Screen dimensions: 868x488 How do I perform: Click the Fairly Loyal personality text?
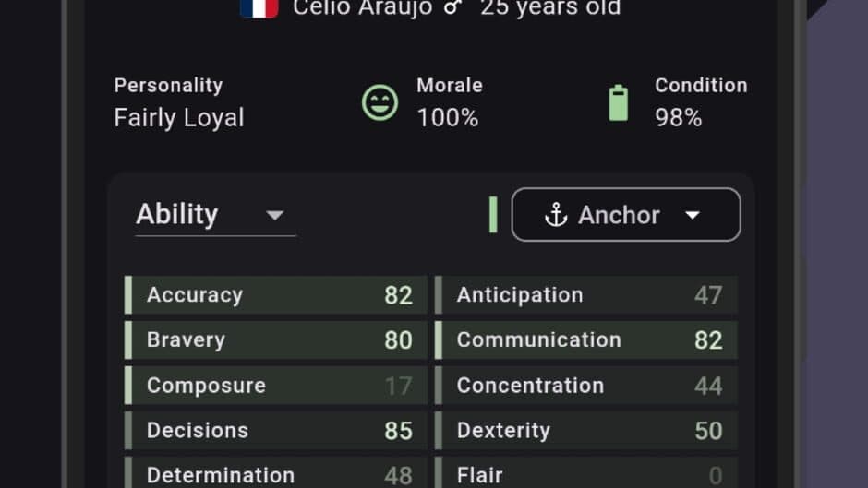point(179,118)
